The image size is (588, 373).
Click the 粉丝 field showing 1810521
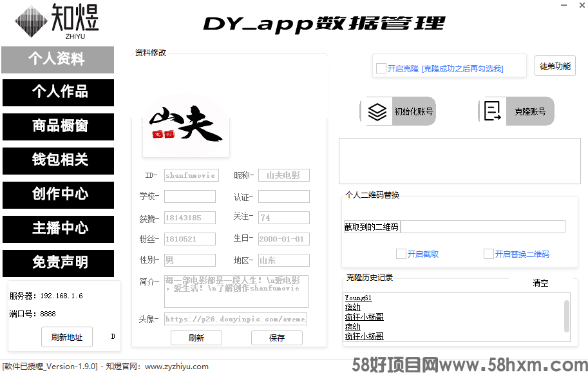coord(190,239)
